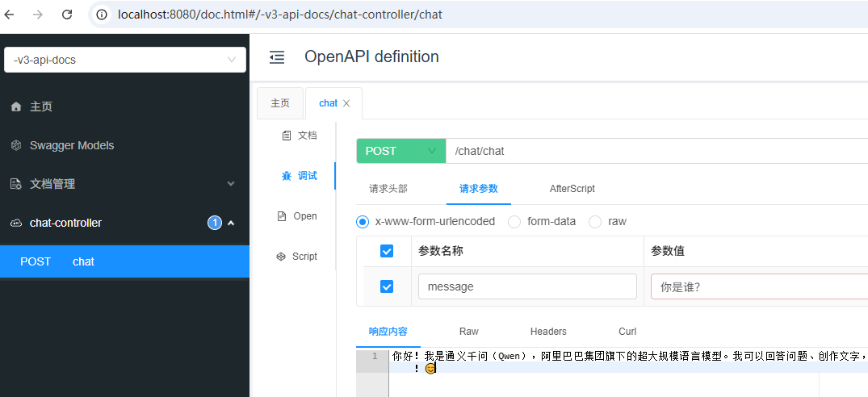Open the 文档 document panel
The height and width of the screenshot is (397, 868).
point(300,136)
